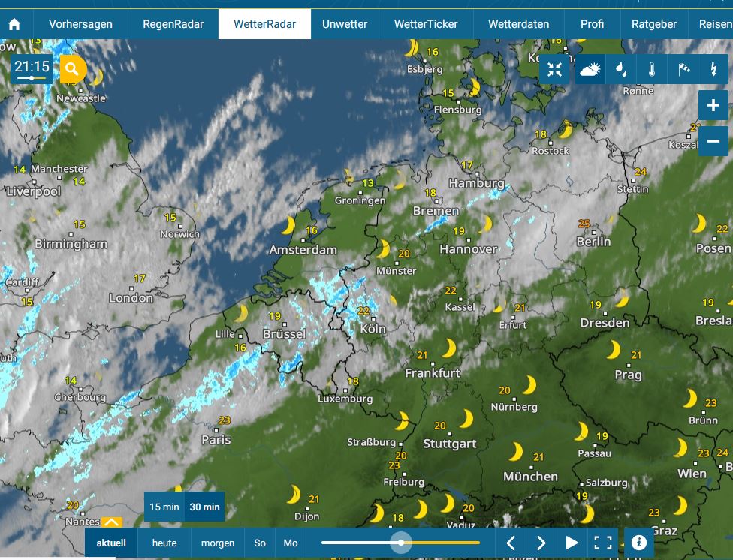
Task: Expand the yellow chevron near Nantes
Action: (112, 522)
